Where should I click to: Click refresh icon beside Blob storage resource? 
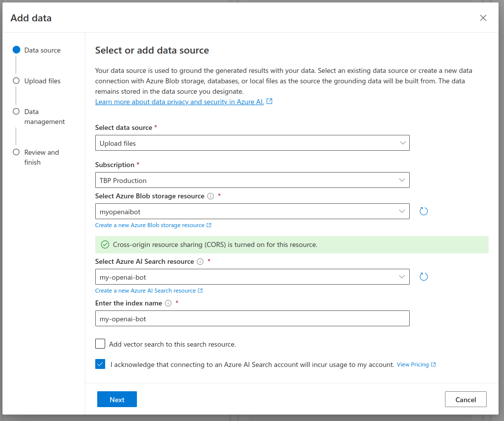pyautogui.click(x=424, y=211)
